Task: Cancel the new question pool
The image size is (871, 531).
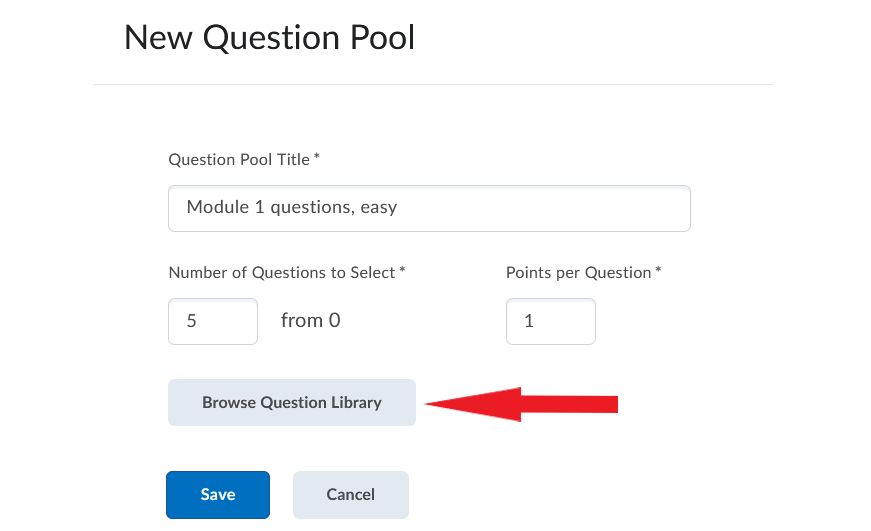Action: 351,495
